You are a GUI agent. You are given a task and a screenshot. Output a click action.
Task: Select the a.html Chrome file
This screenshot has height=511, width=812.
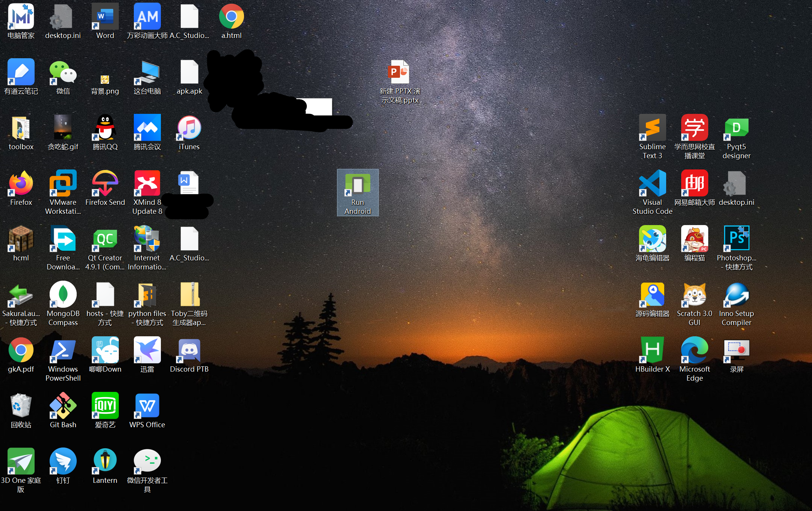click(232, 21)
